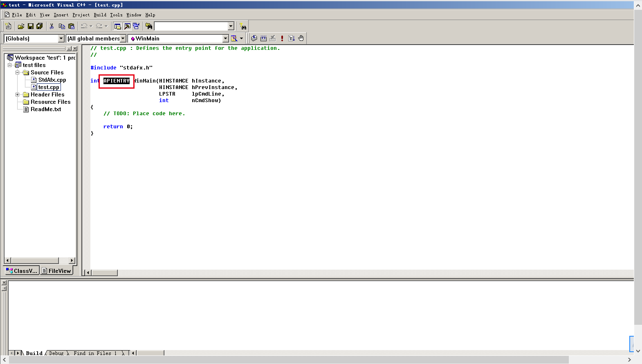
Task: Open the Redo history dropdown arrow
Action: [x=106, y=26]
